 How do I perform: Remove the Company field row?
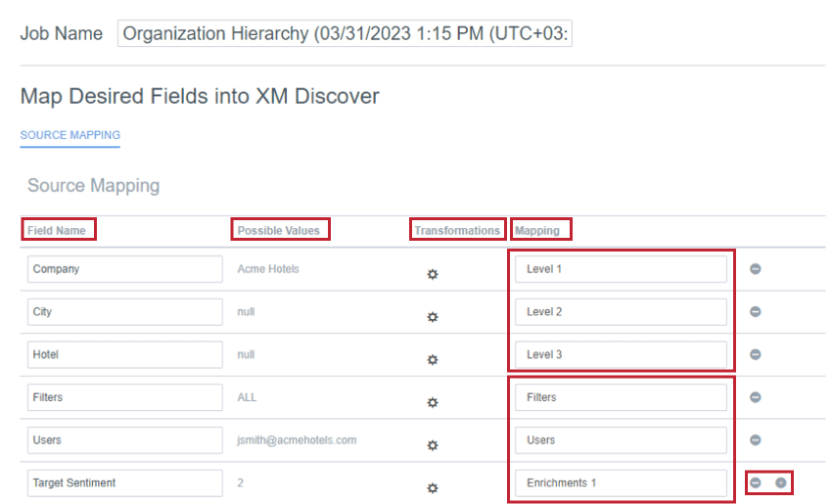coord(755,269)
